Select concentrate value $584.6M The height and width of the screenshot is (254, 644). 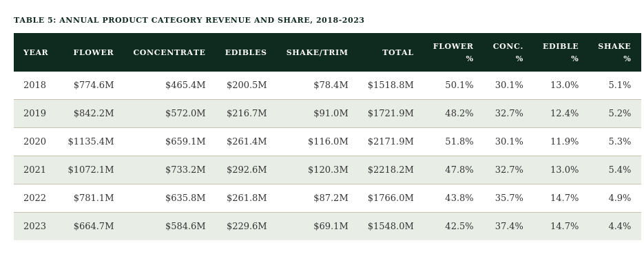[185, 226]
